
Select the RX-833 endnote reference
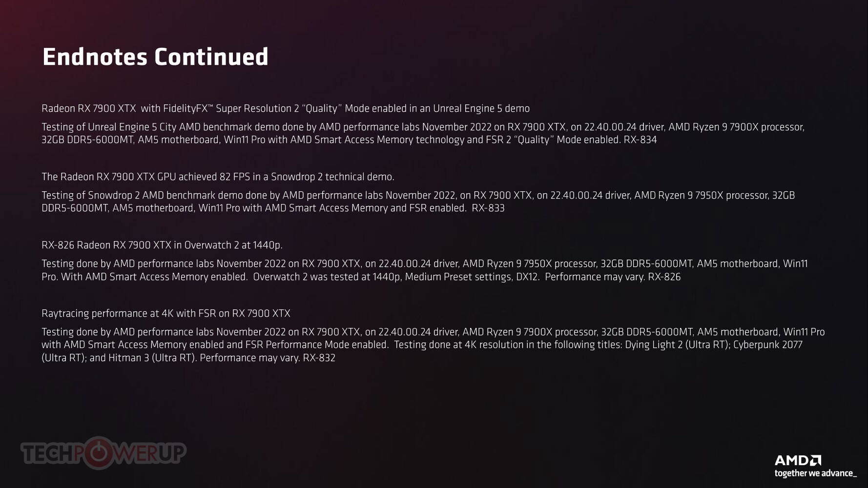tap(488, 208)
